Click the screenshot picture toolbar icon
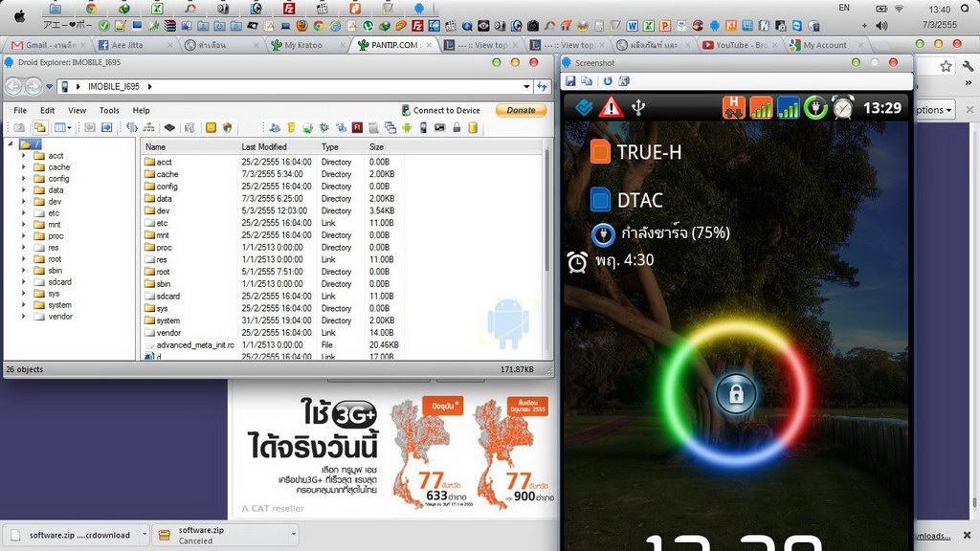 [440, 127]
